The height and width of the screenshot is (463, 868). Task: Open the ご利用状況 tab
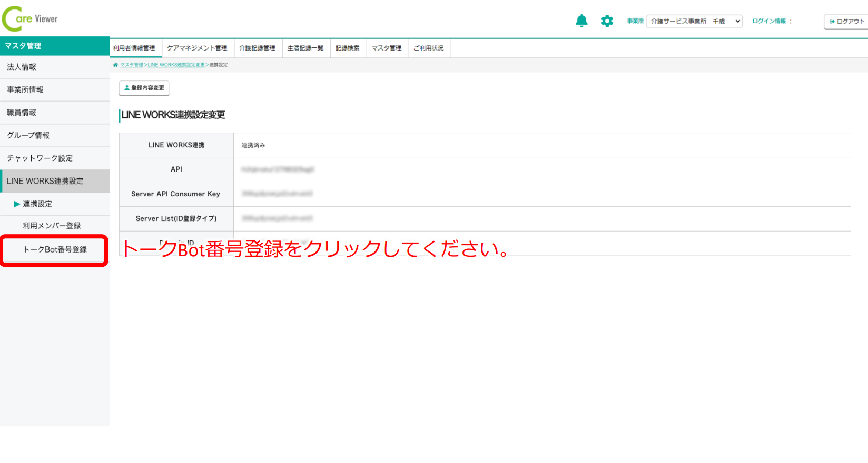pyautogui.click(x=428, y=48)
